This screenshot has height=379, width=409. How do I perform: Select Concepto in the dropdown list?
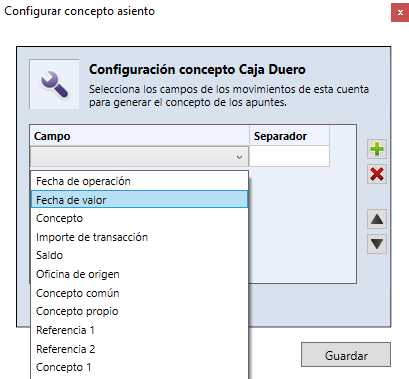140,218
